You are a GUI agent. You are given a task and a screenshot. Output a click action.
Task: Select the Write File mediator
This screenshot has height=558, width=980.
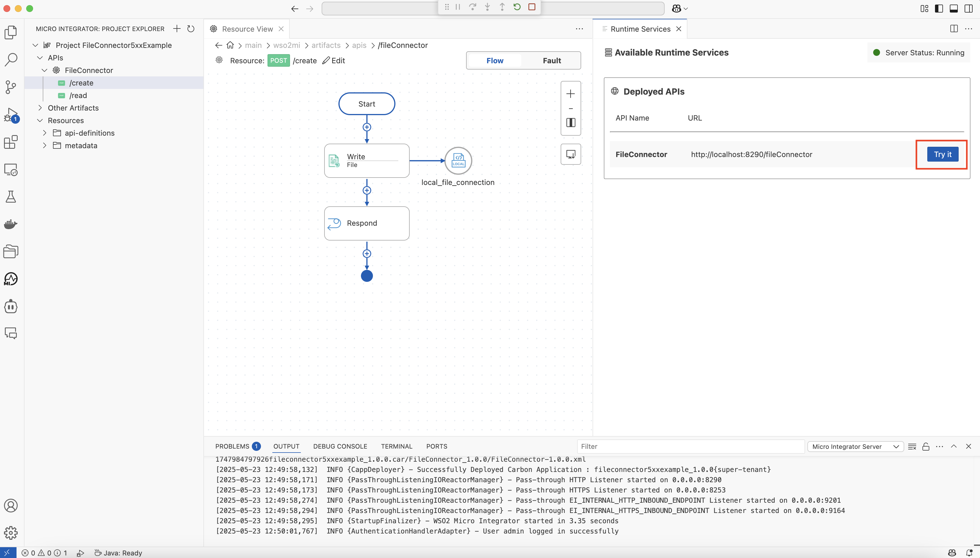pos(367,160)
